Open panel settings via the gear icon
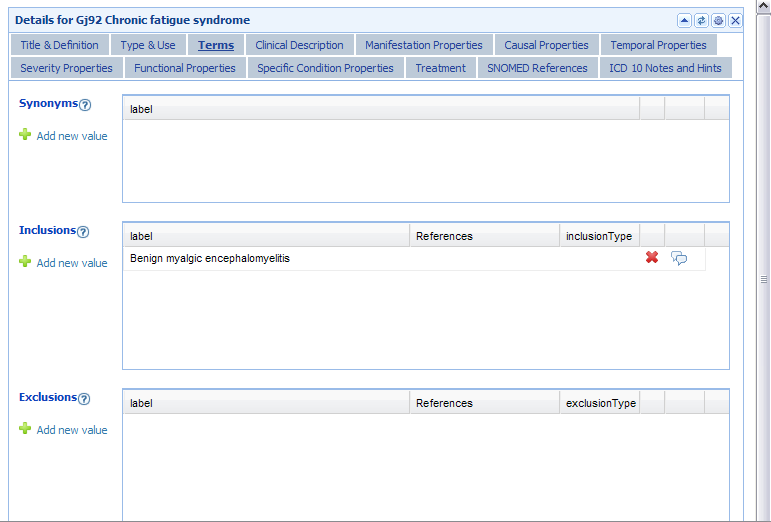 718,20
